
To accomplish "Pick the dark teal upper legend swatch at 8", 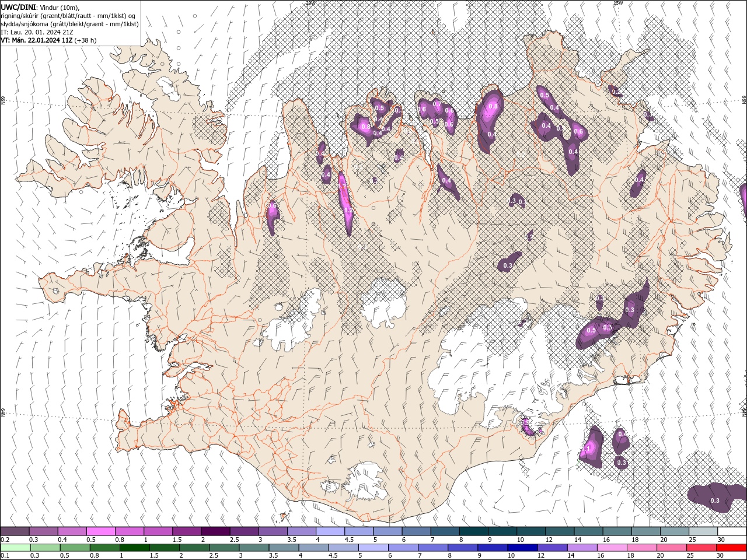I will click(x=474, y=531).
